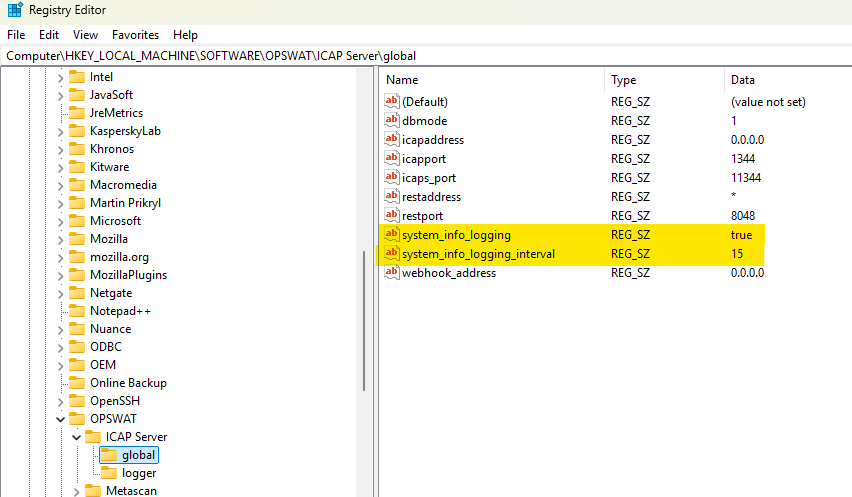The height and width of the screenshot is (497, 852).
Task: Click the Registry Editor app icon
Action: (15, 10)
